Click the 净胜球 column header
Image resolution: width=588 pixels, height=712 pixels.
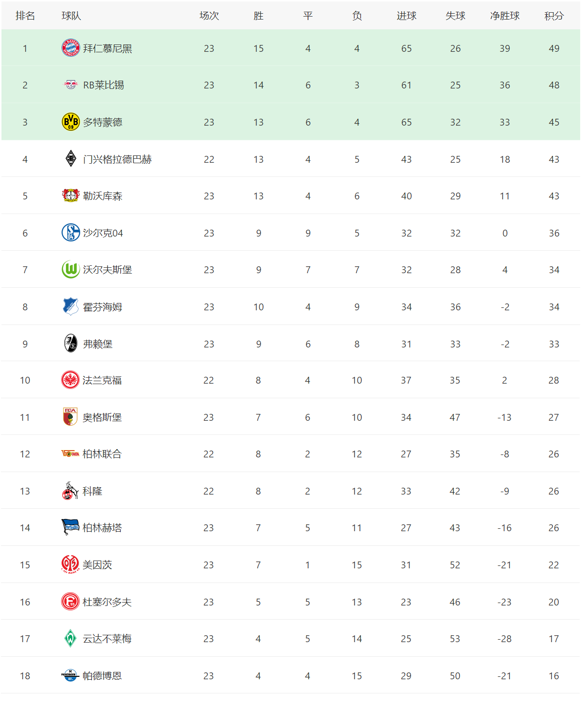(x=504, y=16)
